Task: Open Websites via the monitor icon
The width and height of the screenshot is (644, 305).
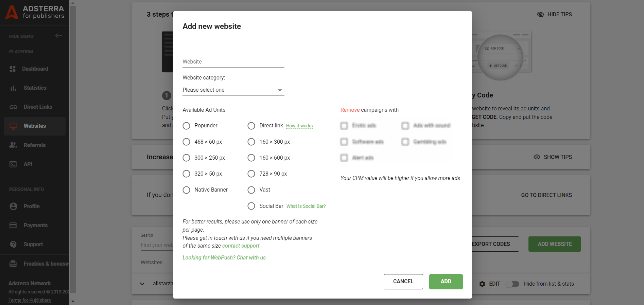Action: click(x=13, y=126)
